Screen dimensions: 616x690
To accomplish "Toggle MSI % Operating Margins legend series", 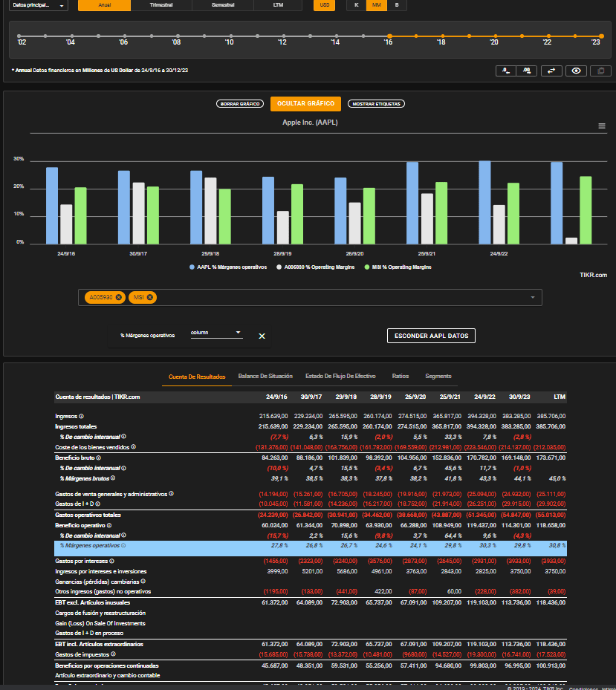I will click(x=398, y=267).
